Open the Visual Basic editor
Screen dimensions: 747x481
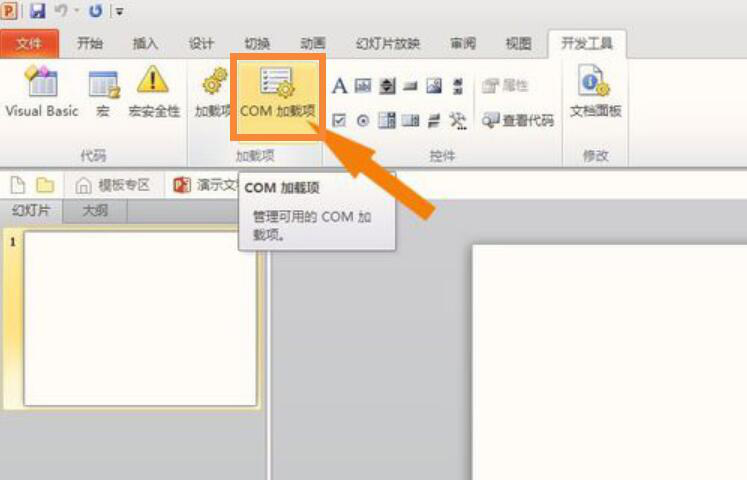42,92
